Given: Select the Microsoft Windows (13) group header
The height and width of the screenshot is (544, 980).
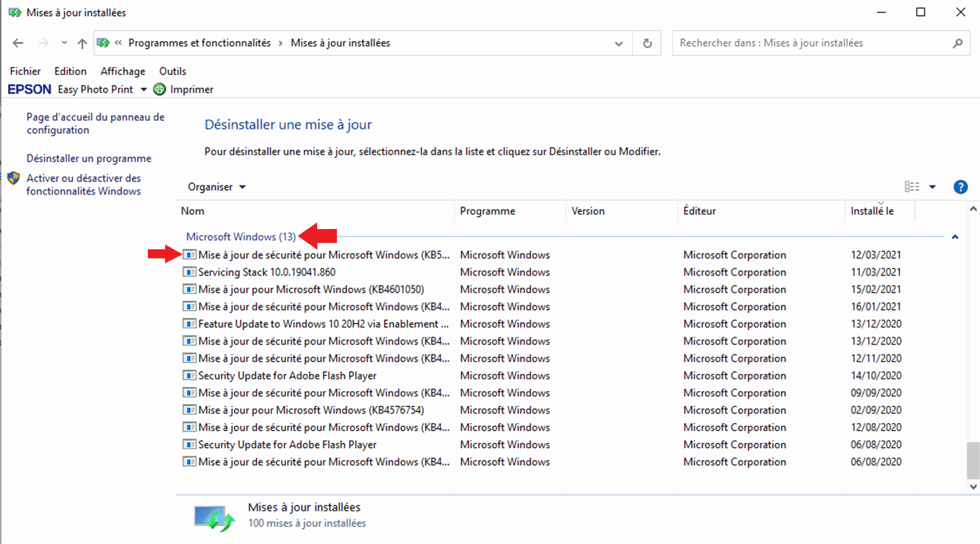Looking at the screenshot, I should (x=241, y=237).
